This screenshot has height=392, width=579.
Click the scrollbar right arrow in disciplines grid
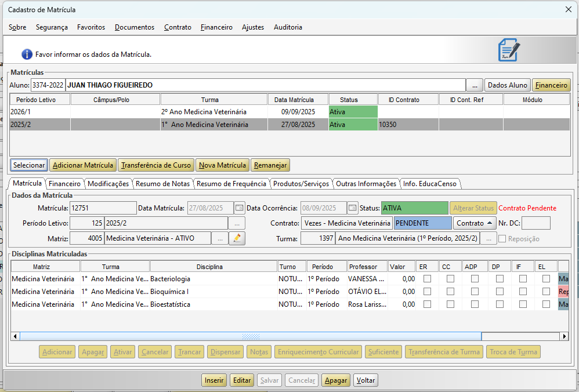click(564, 336)
